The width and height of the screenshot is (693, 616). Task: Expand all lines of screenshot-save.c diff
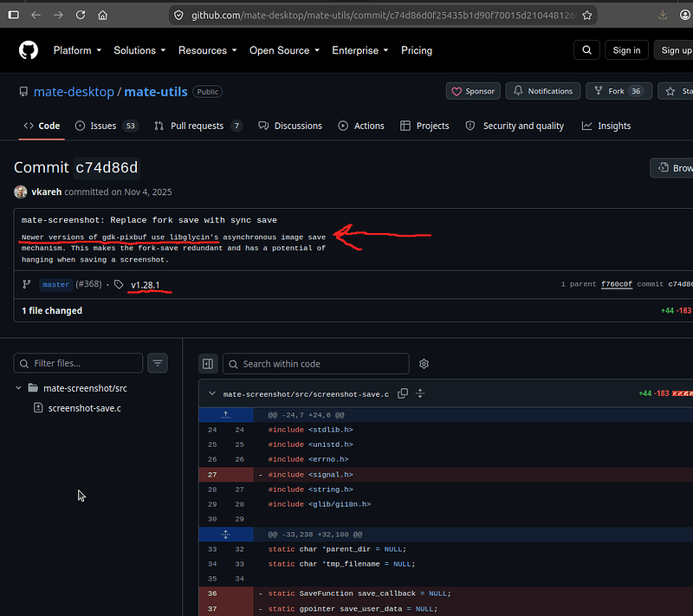tap(420, 393)
